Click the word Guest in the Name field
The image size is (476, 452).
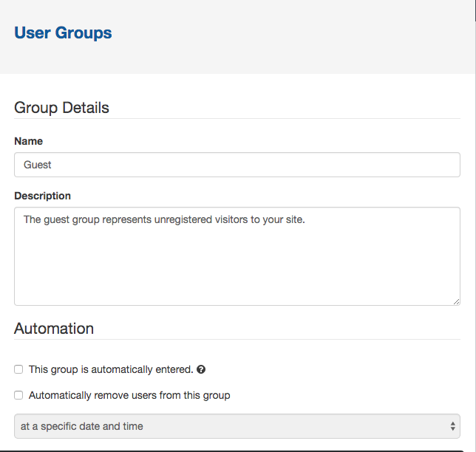click(38, 165)
